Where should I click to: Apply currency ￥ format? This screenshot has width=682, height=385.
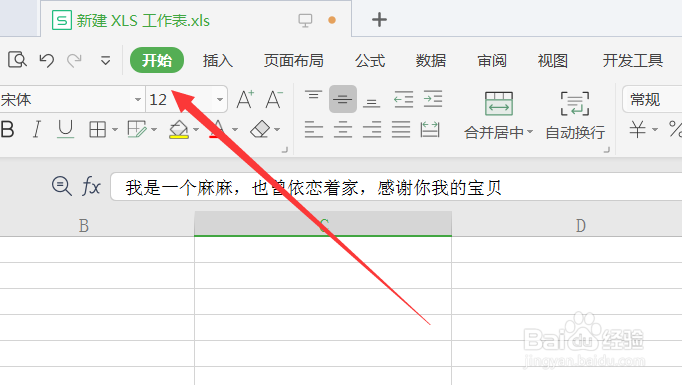pos(638,129)
